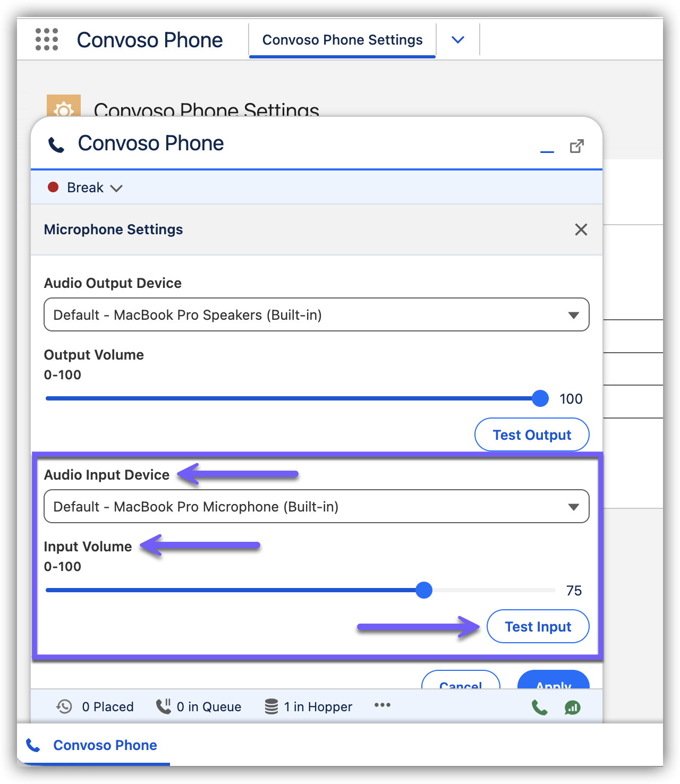
Task: Close the Microphone Settings panel
Action: click(x=581, y=229)
